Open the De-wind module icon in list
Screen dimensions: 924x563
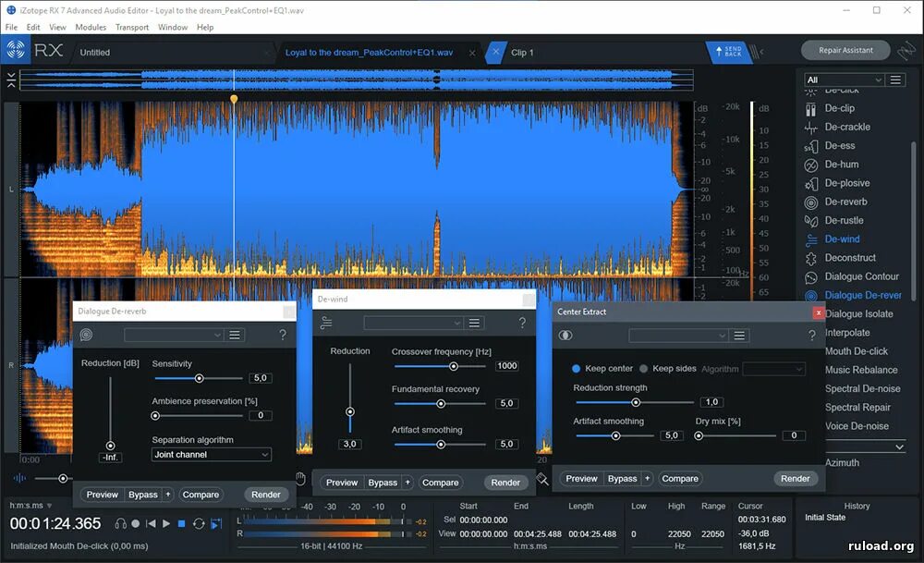pos(811,240)
